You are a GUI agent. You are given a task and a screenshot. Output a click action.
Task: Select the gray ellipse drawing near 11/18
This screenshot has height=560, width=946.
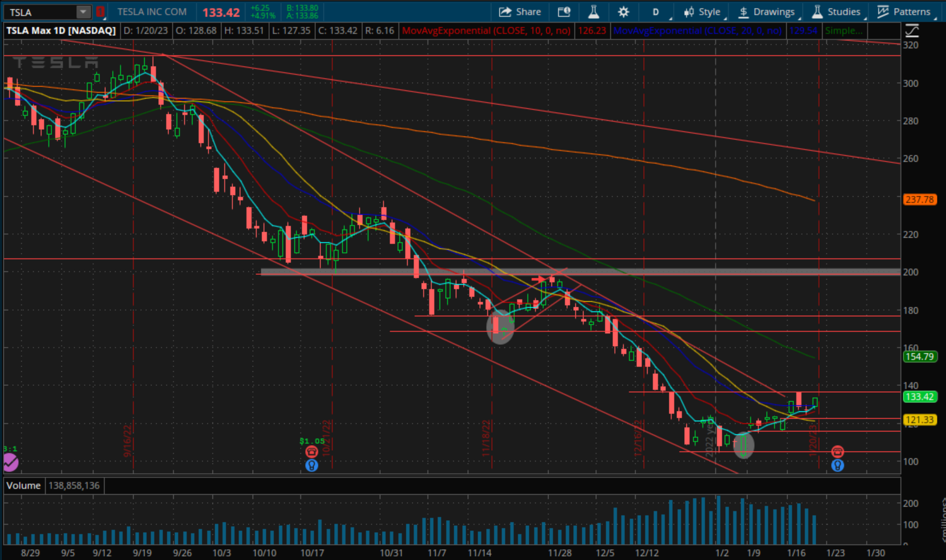tap(500, 328)
